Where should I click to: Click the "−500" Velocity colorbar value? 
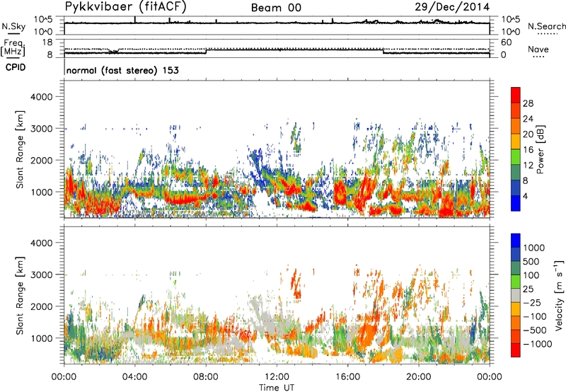point(535,330)
